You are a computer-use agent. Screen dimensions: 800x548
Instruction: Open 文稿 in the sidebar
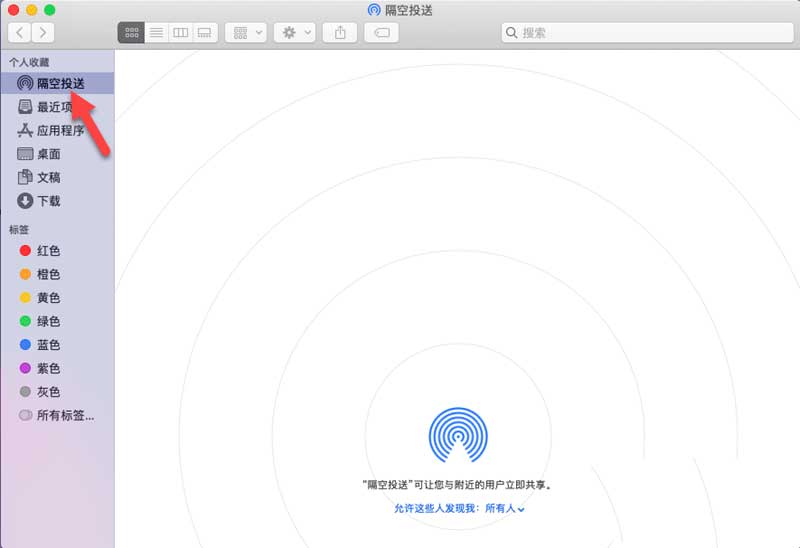[x=57, y=177]
